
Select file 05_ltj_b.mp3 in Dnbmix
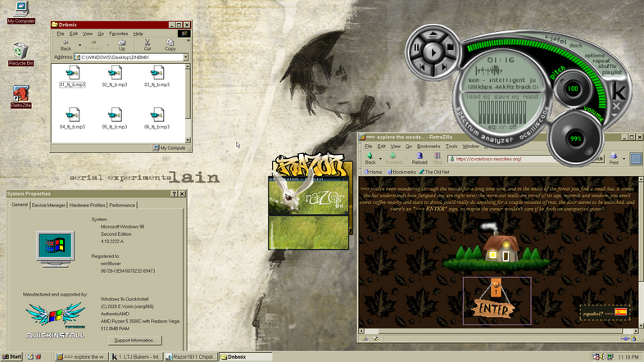point(115,119)
